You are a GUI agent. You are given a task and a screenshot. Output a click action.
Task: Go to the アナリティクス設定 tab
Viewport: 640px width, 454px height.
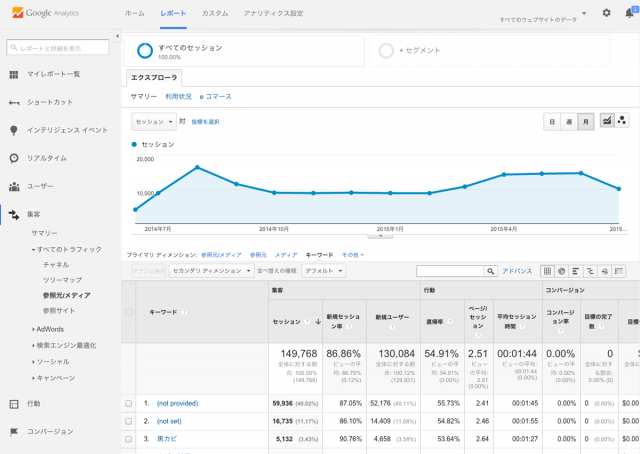pyautogui.click(x=273, y=13)
